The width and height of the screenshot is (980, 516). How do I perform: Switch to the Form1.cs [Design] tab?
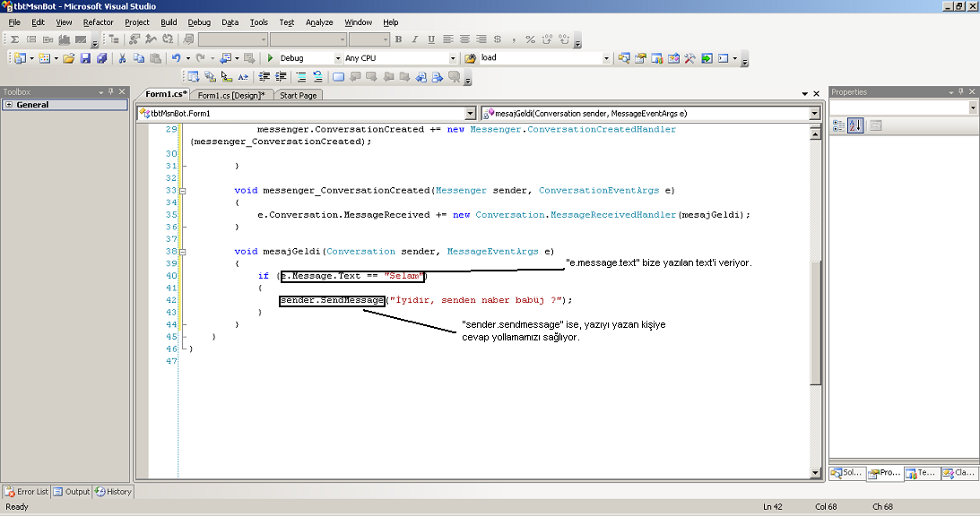point(230,95)
